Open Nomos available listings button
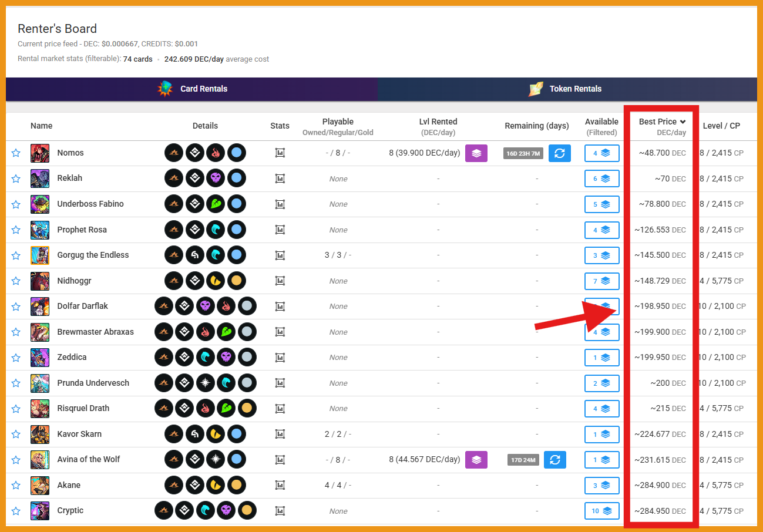Viewport: 763px width, 532px height. [x=602, y=153]
